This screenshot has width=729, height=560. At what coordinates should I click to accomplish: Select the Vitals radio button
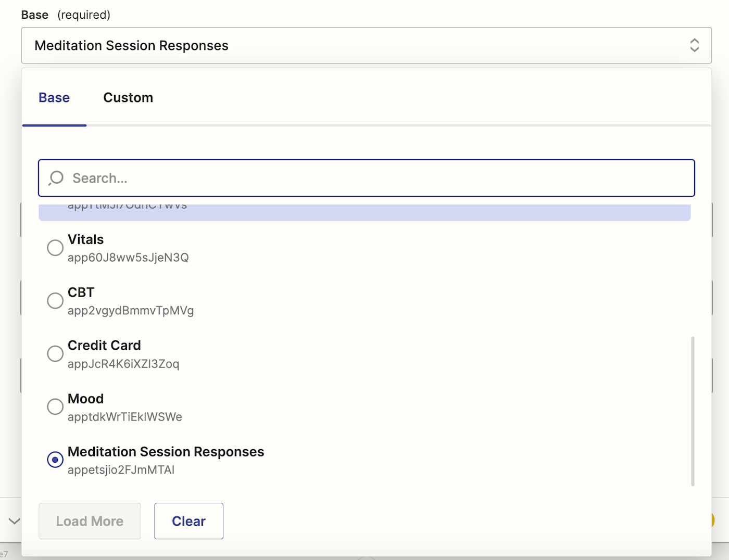coord(55,248)
